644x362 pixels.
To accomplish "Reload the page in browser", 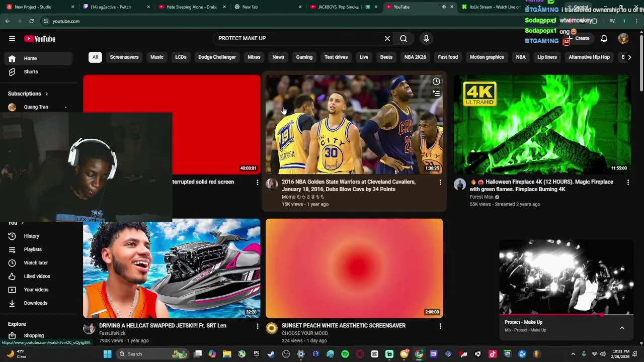I will [x=31, y=21].
